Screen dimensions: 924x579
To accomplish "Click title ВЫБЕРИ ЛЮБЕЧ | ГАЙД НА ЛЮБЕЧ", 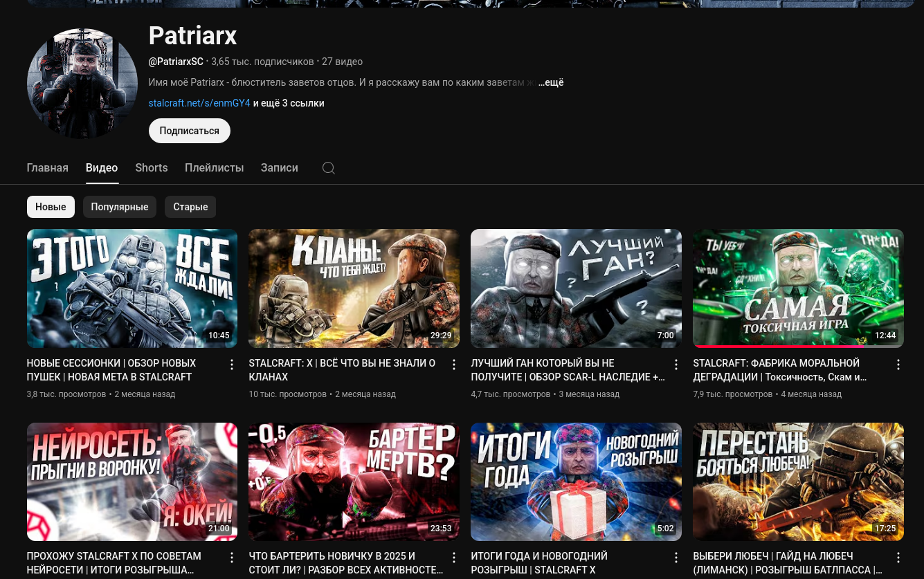I will click(788, 563).
